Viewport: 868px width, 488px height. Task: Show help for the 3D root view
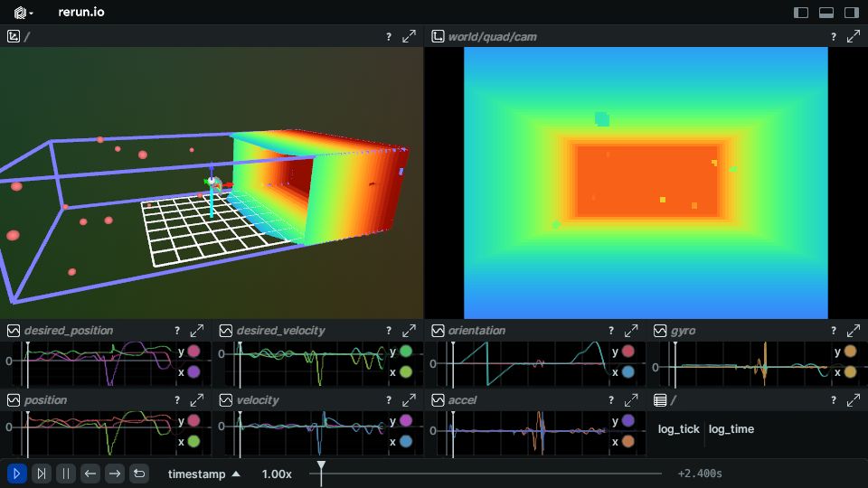389,36
